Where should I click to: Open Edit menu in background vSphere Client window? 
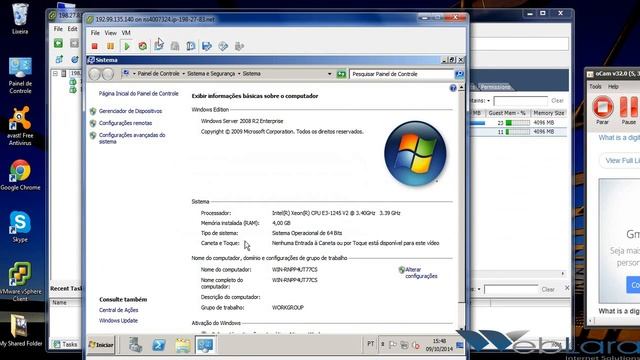(x=72, y=29)
